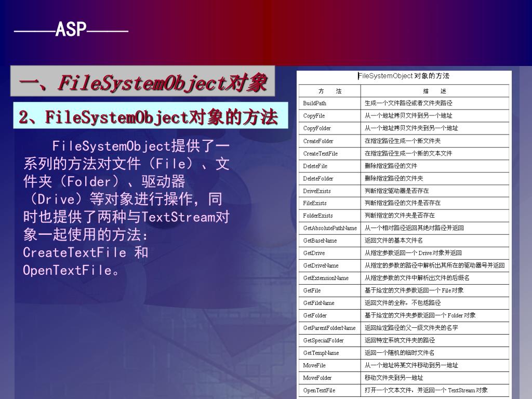Click description '判断指定驱动器是否存在'
Viewport: 532px width, 399px height.
(x=396, y=191)
